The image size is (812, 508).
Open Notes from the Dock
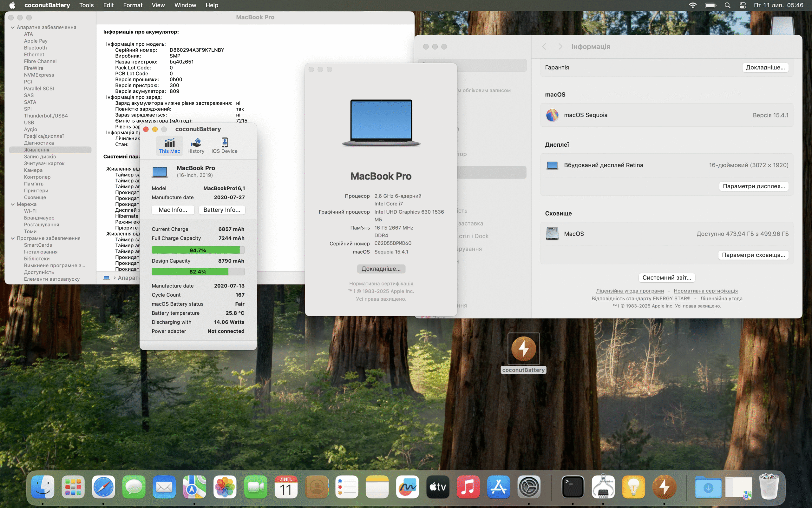pyautogui.click(x=377, y=487)
